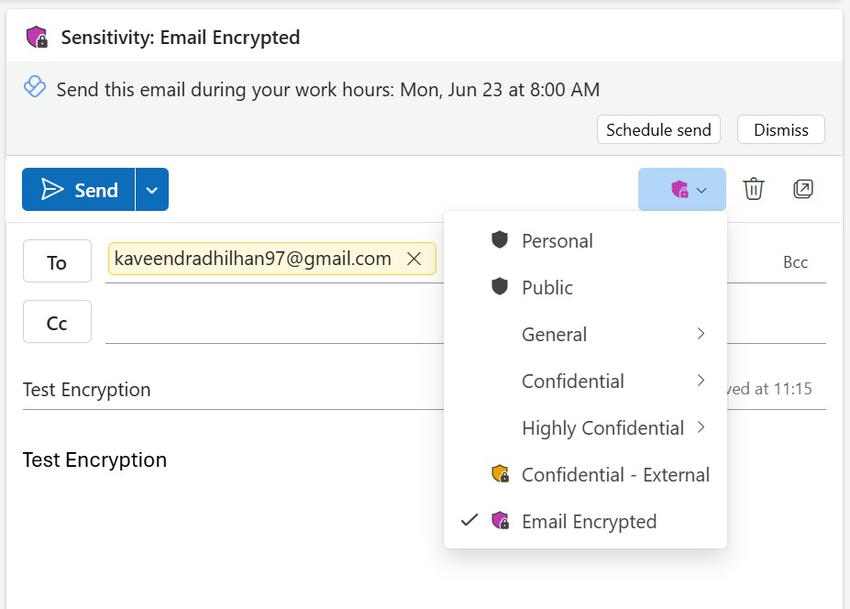This screenshot has width=850, height=609.
Task: Delete the draft using the trash icon
Action: coord(754,188)
